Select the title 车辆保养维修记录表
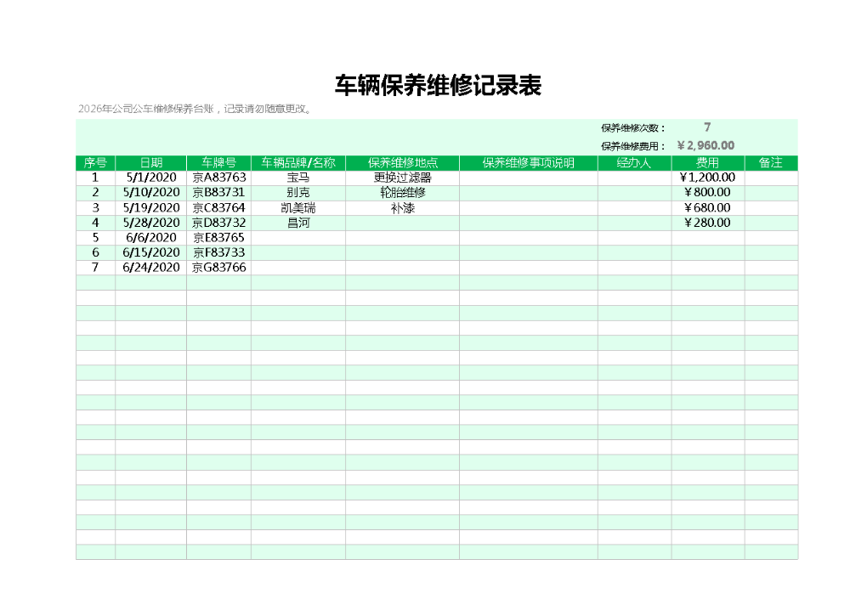The width and height of the screenshot is (850, 616). pyautogui.click(x=438, y=86)
